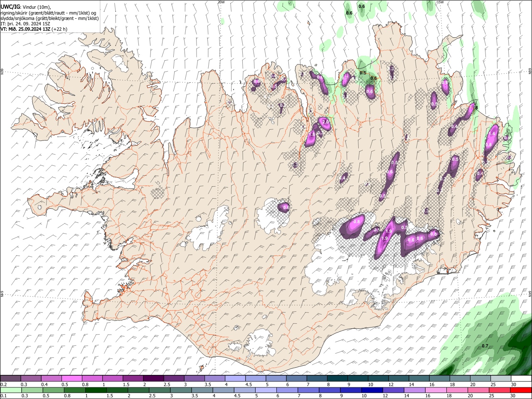
Task: Select the pink 16 swatch in the rain scale
Action: pos(436,390)
